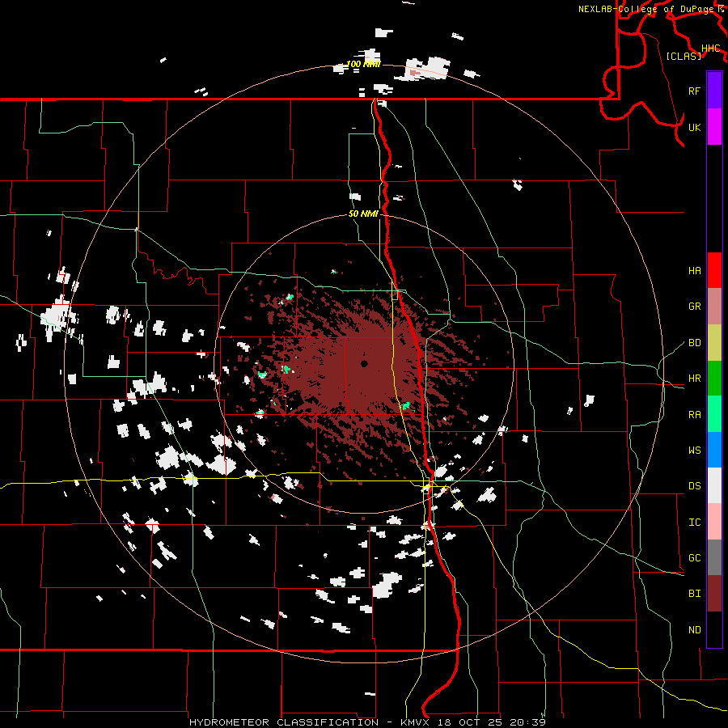Click the "GC" legend label
728x728 pixels.
click(x=694, y=558)
